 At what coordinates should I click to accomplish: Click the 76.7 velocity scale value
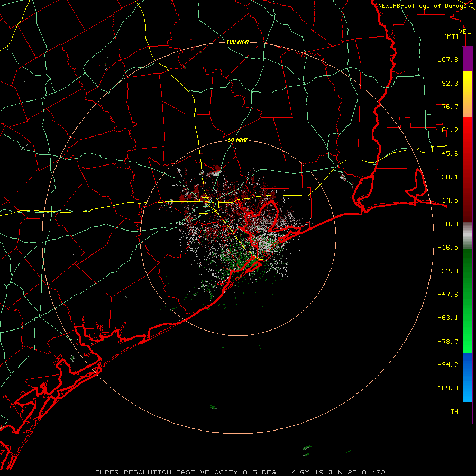[450, 106]
